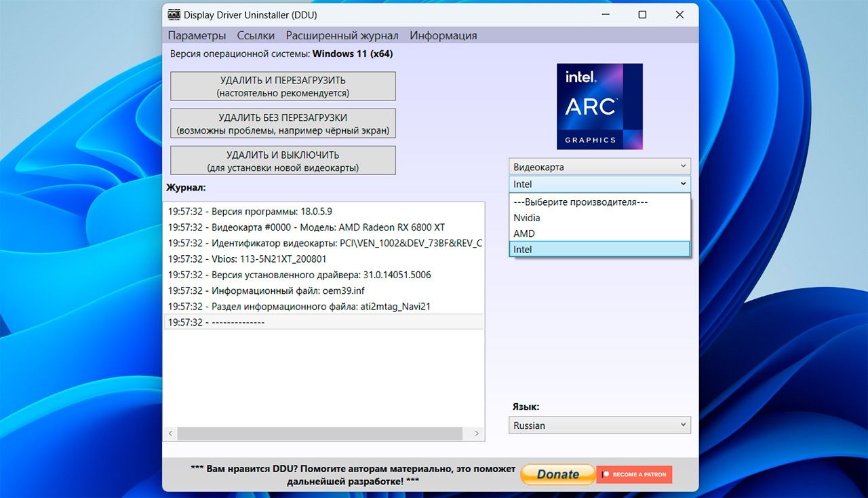Click the Become a Patron button
The height and width of the screenshot is (498, 868).
pyautogui.click(x=634, y=474)
